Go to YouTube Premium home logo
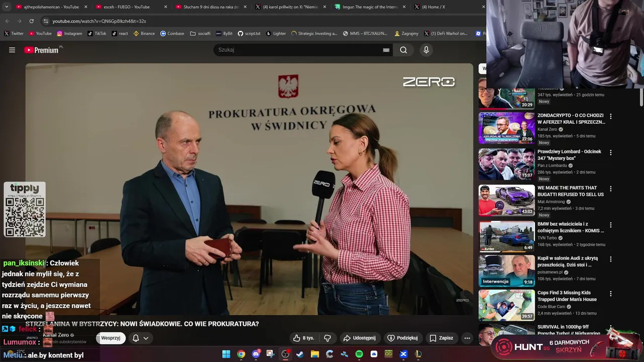Image resolution: width=644 pixels, height=362 pixels. (42, 50)
